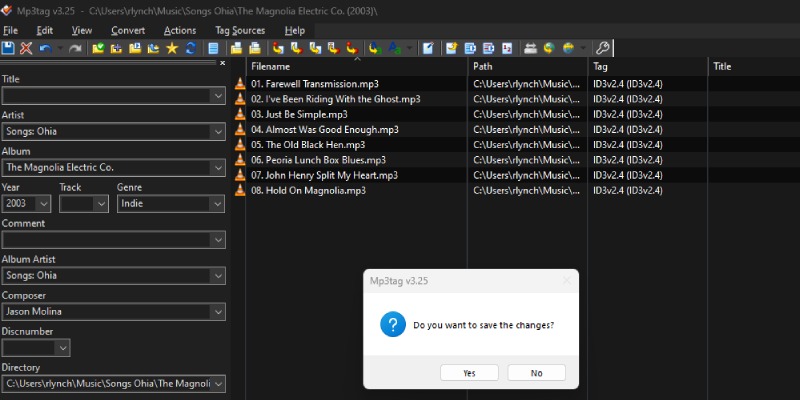The height and width of the screenshot is (400, 800).
Task: Click the Add directory folder icon with plus
Action: click(x=116, y=48)
